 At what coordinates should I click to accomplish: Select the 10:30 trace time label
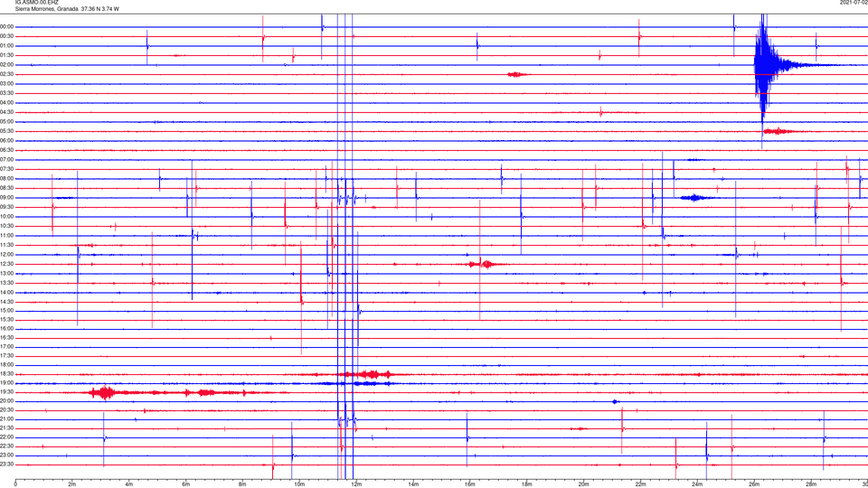(7, 226)
